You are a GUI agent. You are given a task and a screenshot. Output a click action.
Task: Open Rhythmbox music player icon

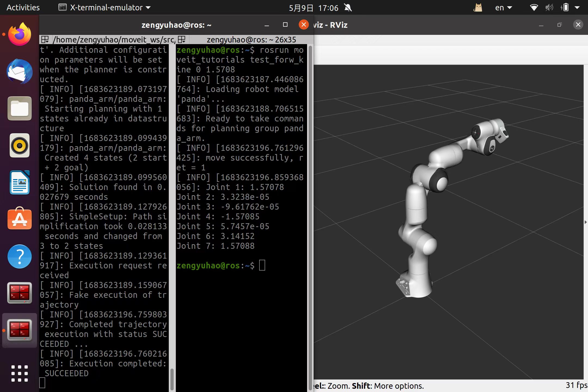pos(20,145)
